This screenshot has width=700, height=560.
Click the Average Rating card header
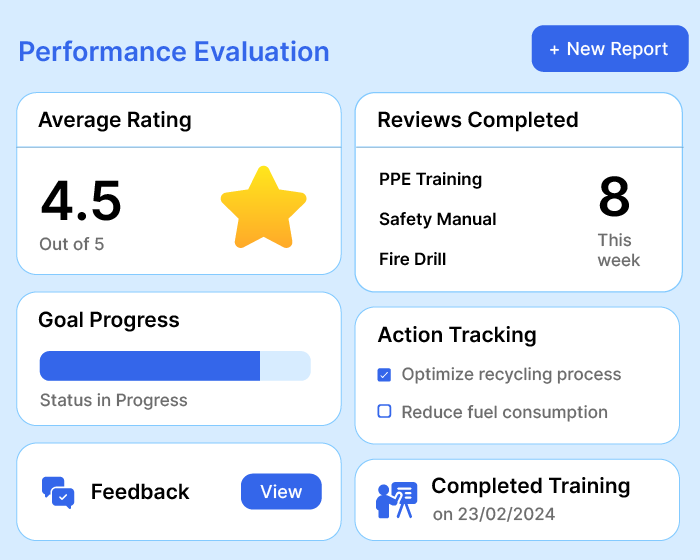click(x=115, y=121)
